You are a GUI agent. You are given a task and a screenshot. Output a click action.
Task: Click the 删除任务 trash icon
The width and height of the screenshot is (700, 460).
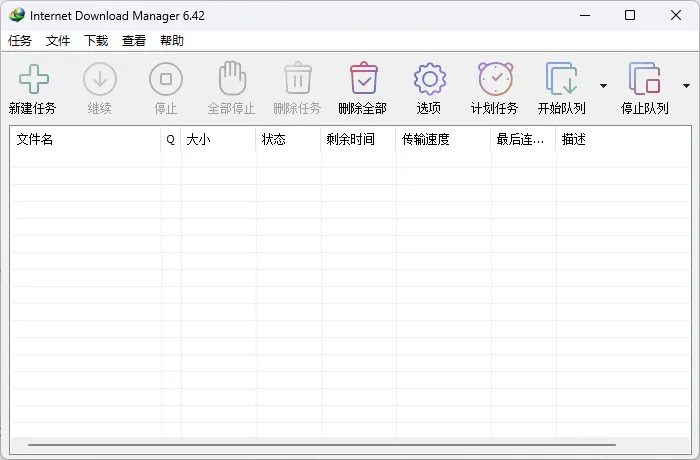(298, 78)
